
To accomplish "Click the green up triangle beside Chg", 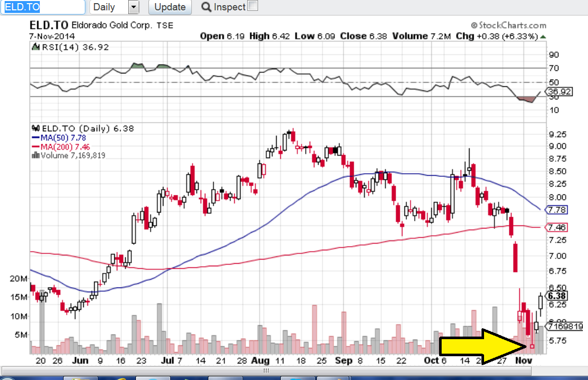I will (543, 36).
